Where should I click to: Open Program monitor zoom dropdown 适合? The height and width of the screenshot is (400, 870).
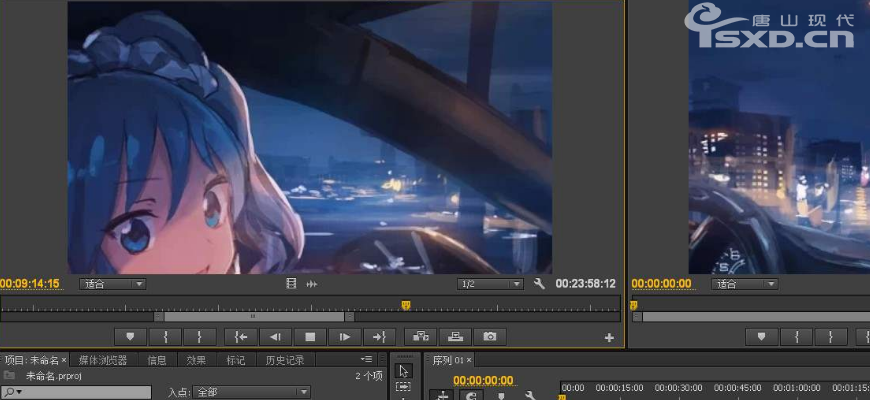[x=745, y=284]
